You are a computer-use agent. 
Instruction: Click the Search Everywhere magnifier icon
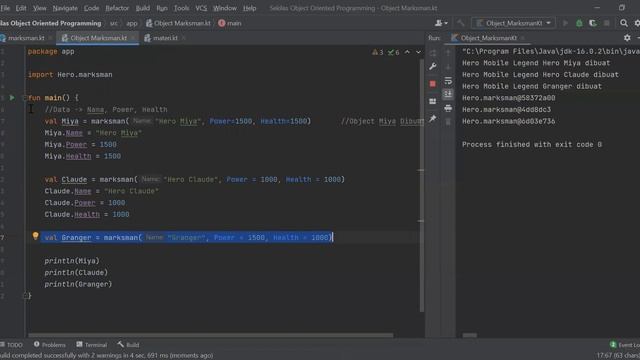624,23
